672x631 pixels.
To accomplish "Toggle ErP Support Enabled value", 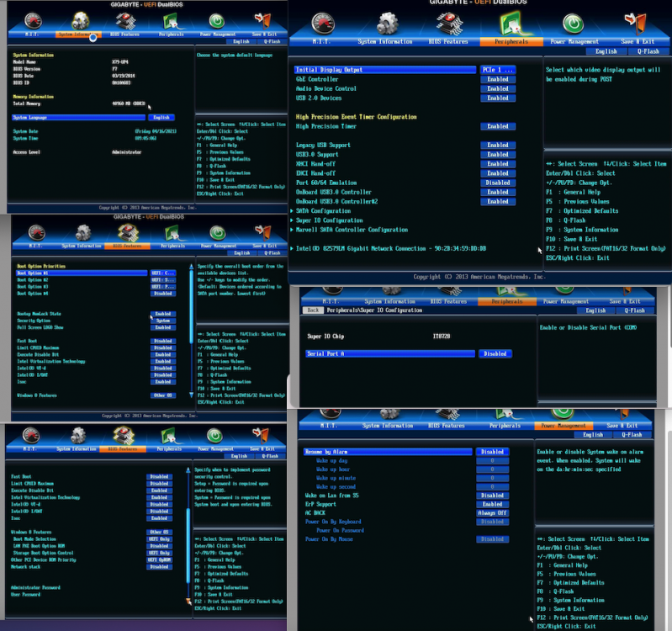I will pos(492,504).
